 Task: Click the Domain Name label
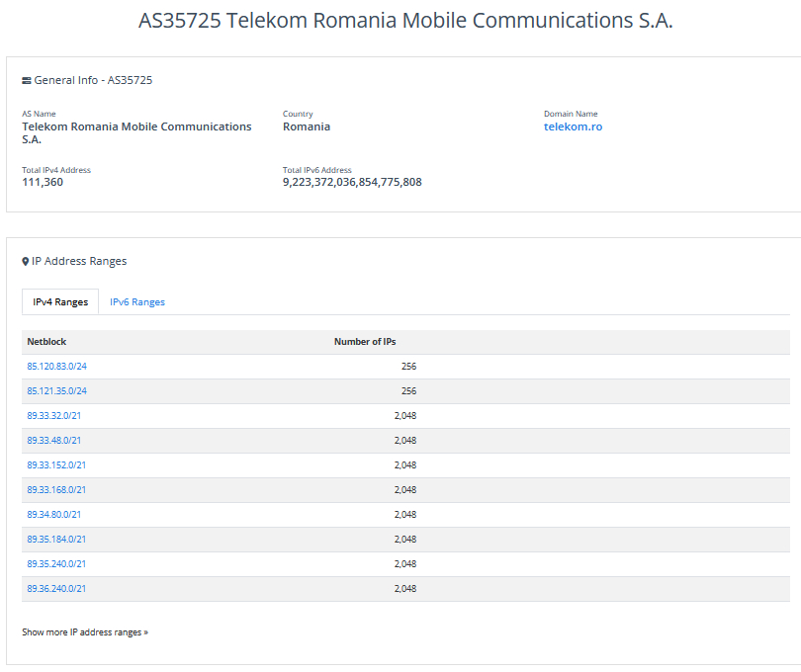point(571,114)
